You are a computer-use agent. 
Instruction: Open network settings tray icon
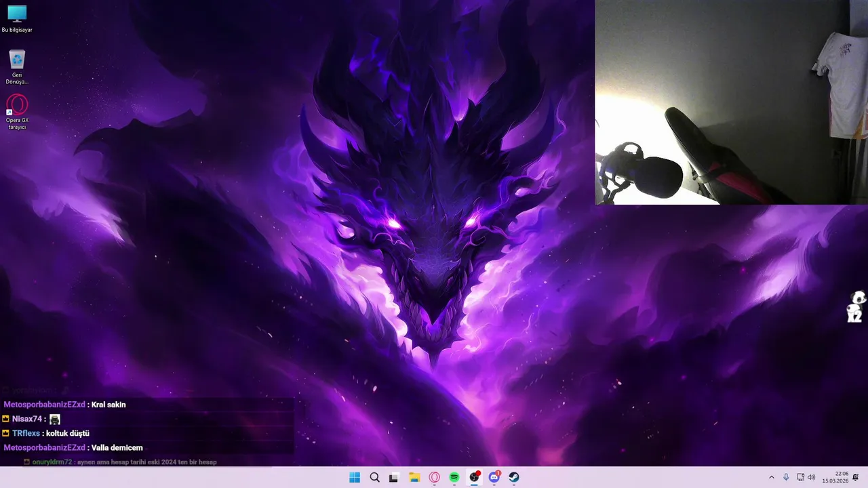800,477
